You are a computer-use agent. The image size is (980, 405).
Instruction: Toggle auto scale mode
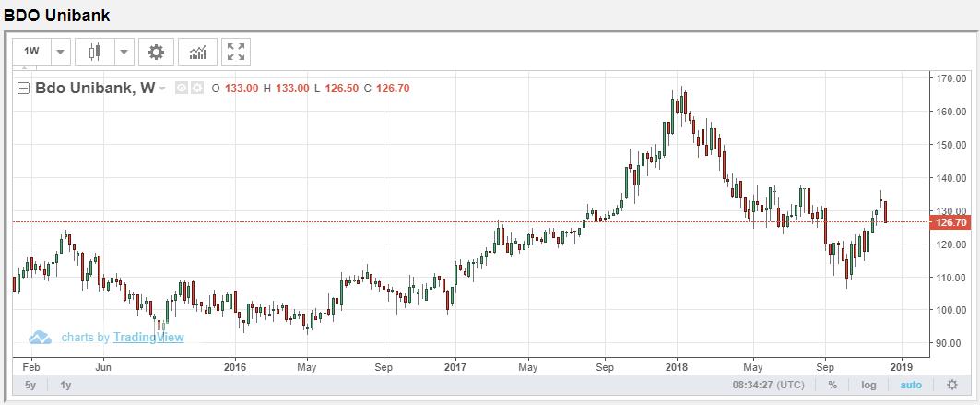click(x=911, y=385)
